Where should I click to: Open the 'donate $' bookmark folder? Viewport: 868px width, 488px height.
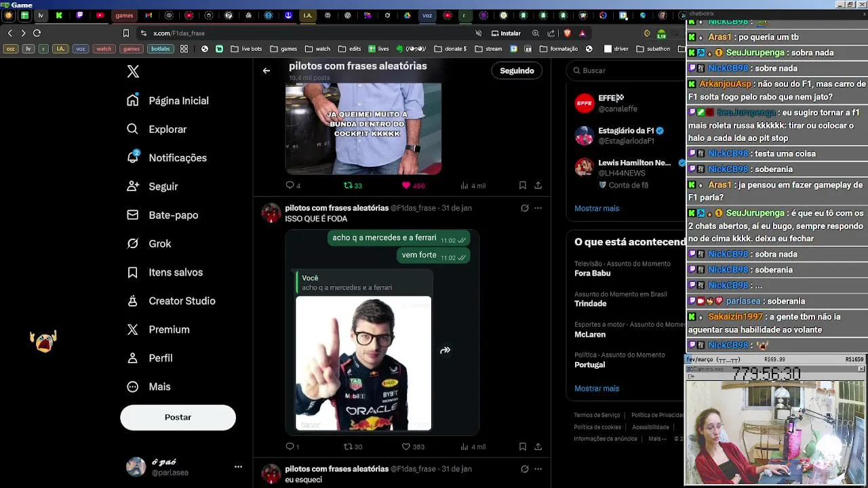point(450,49)
